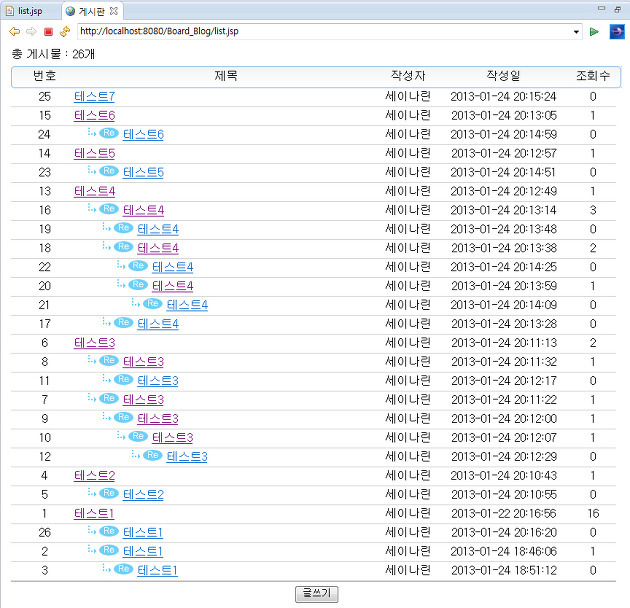
Task: Go back using the browser back arrow
Action: [x=14, y=31]
